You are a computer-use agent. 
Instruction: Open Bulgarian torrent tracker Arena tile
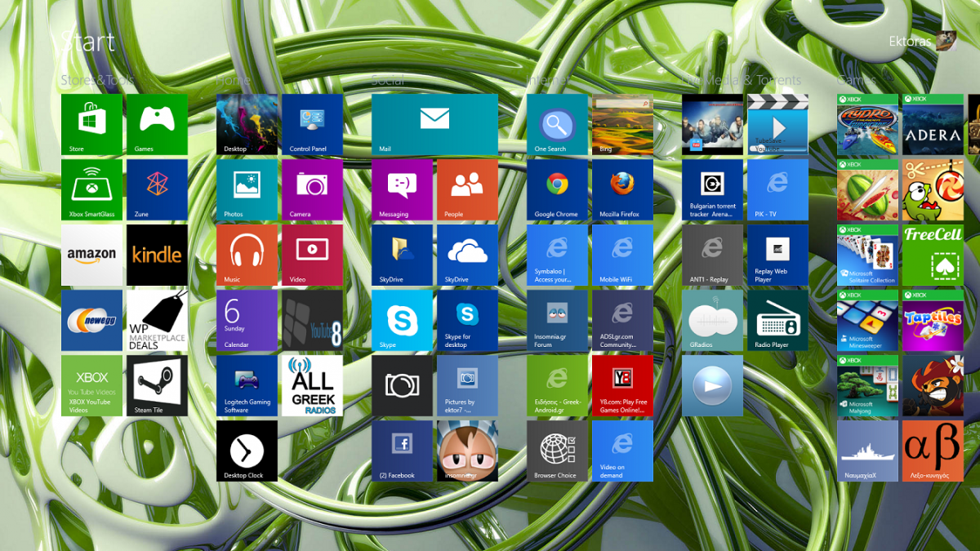coord(712,189)
